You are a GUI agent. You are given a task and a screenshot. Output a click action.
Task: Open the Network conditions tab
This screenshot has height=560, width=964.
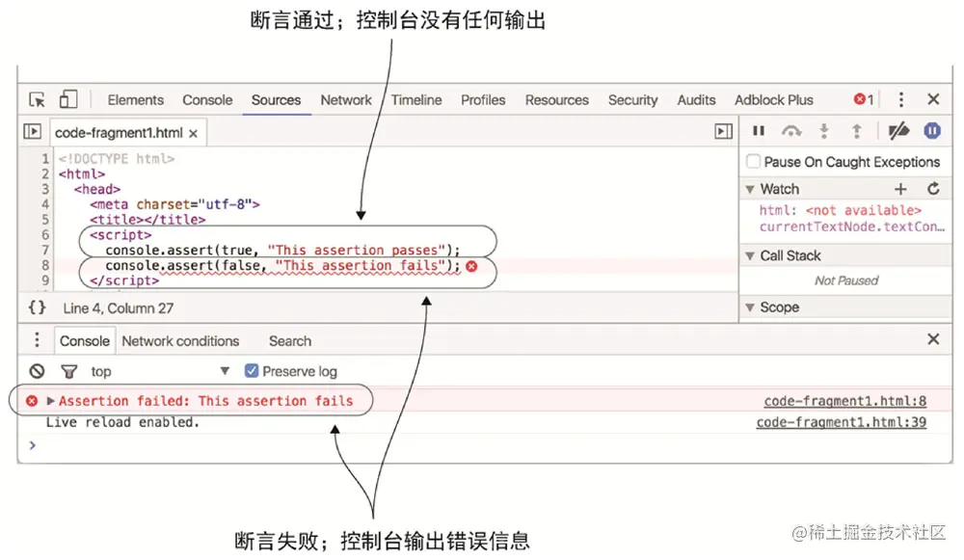(182, 340)
